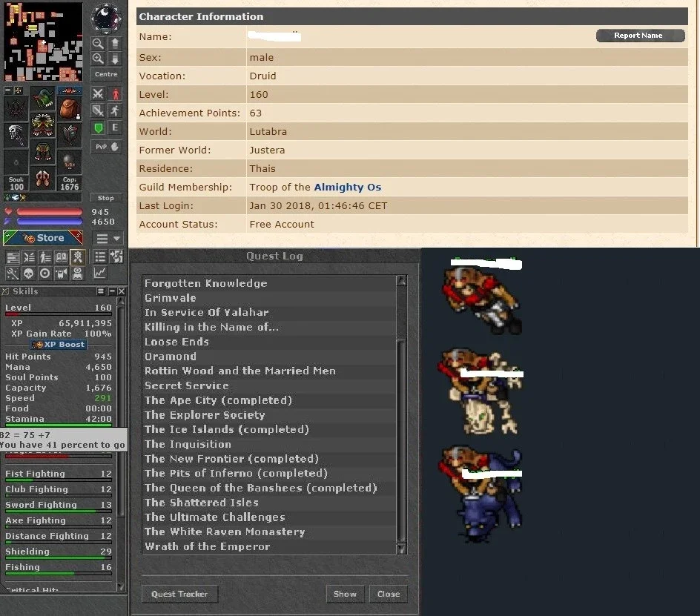
Task: Open the hamburger menu next to Store
Action: (x=102, y=239)
